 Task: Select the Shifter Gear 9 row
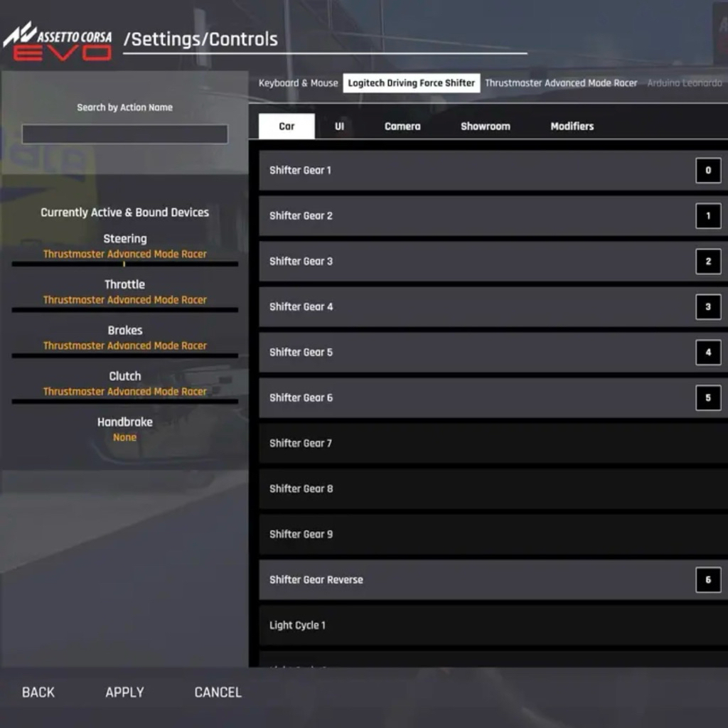click(x=493, y=535)
